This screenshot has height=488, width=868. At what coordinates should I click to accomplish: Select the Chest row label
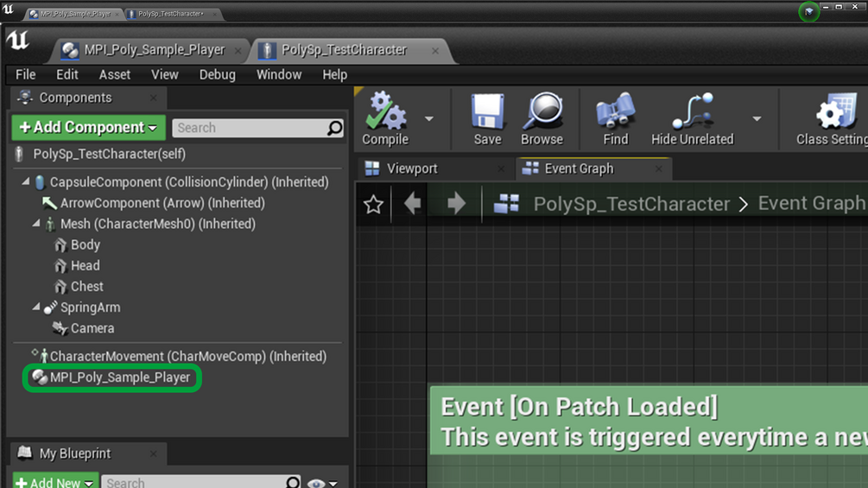tap(87, 287)
